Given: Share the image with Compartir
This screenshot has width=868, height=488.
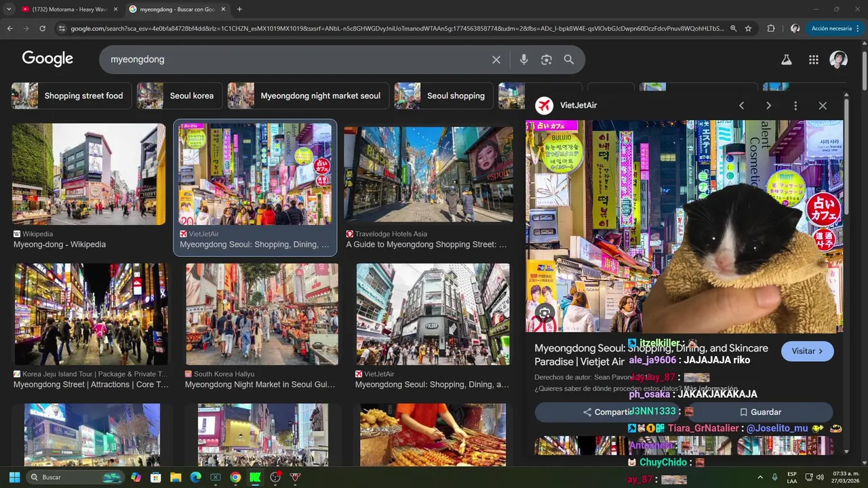Looking at the screenshot, I should [607, 412].
